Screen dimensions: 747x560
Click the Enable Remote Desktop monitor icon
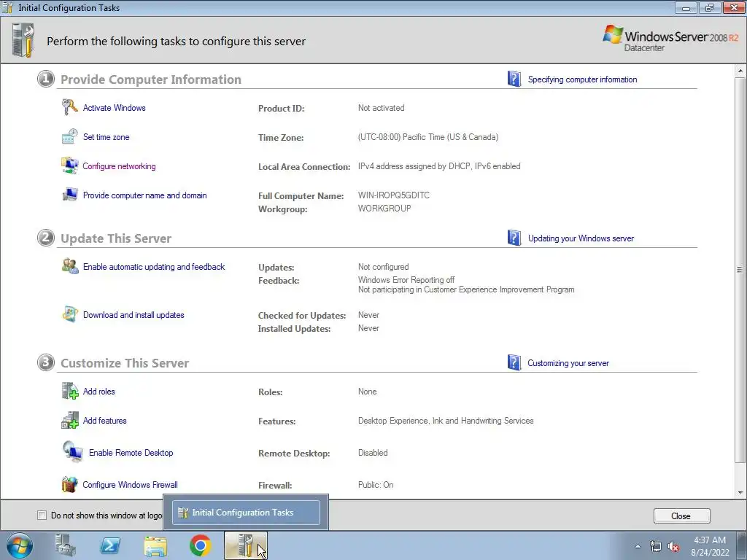(72, 452)
